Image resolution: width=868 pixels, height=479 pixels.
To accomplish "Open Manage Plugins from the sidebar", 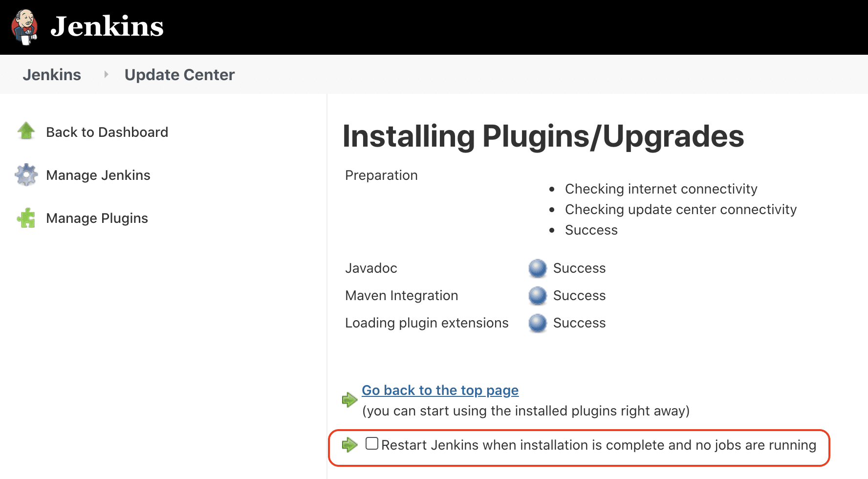I will [97, 218].
